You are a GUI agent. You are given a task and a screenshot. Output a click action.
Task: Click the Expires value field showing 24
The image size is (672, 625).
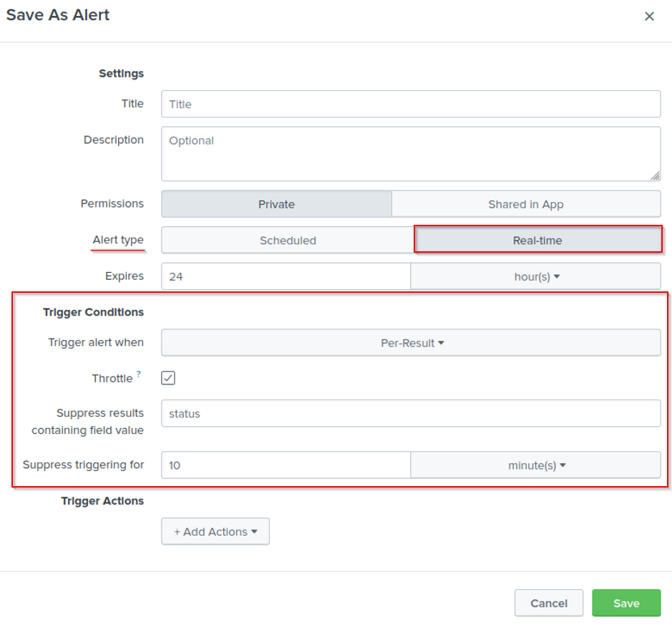[286, 276]
